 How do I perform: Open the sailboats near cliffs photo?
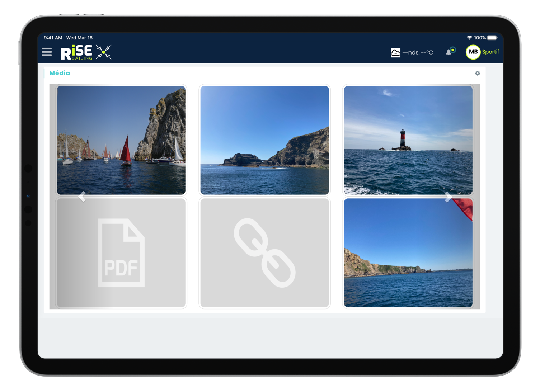121,140
